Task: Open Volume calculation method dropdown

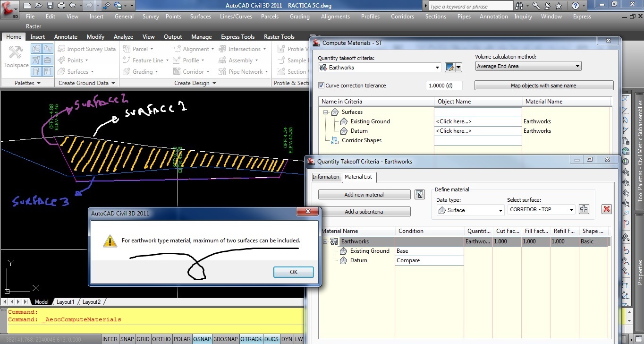Action: (x=577, y=66)
